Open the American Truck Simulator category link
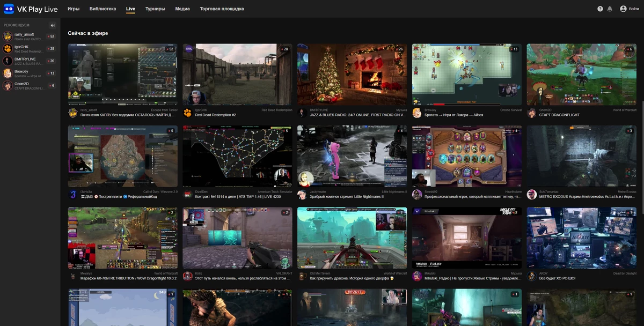This screenshot has width=644, height=326. click(x=275, y=191)
